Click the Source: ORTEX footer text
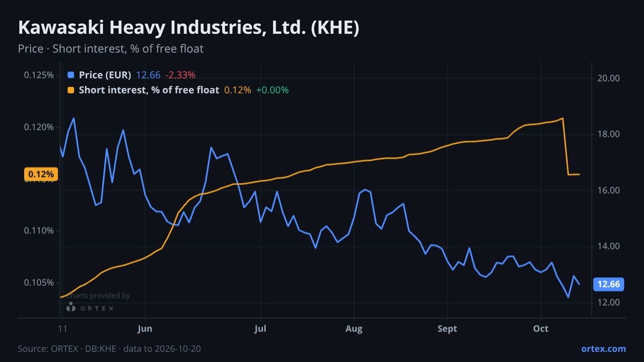The width and height of the screenshot is (644, 362). pos(109,349)
